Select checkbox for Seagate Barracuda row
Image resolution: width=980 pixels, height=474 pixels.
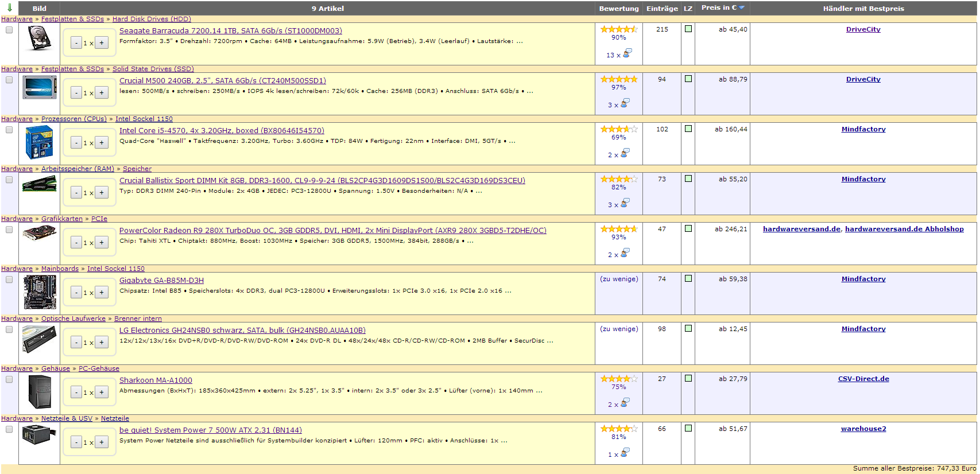coord(9,30)
